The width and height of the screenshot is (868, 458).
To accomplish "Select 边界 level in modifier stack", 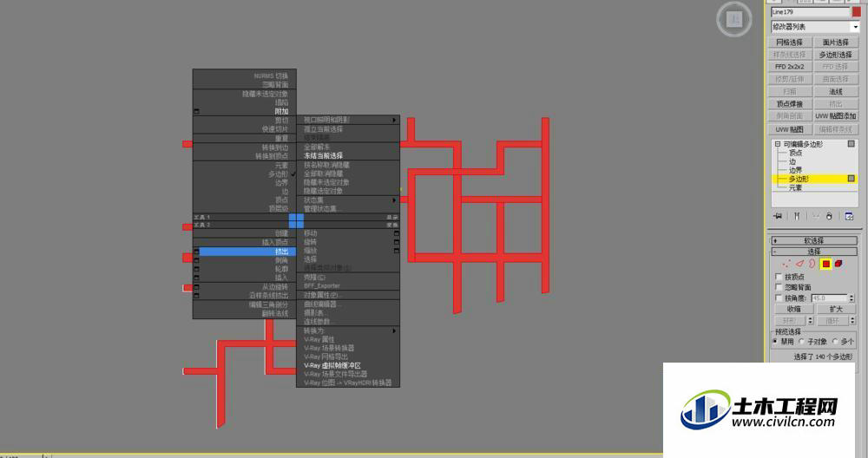I will click(795, 170).
